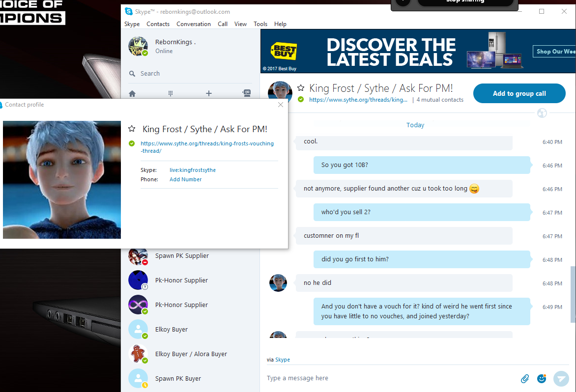The height and width of the screenshot is (392, 576).
Task: Toggle favorite star in chat header
Action: click(x=301, y=88)
